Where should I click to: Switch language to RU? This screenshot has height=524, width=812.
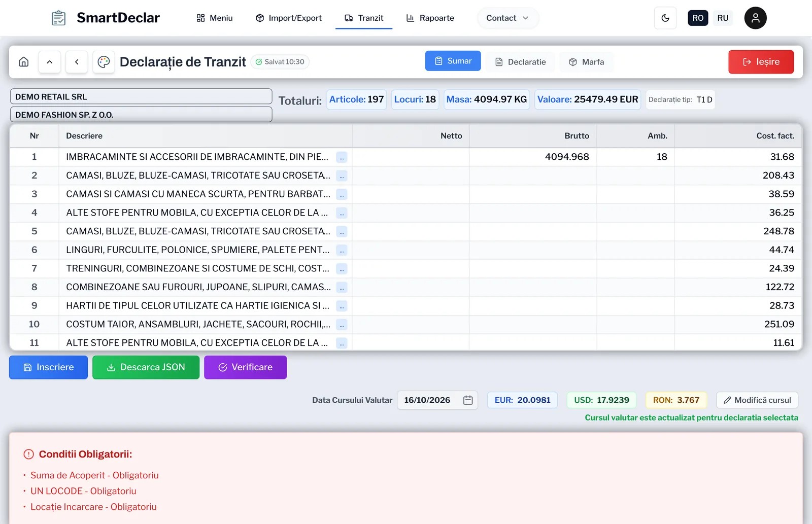pos(723,18)
